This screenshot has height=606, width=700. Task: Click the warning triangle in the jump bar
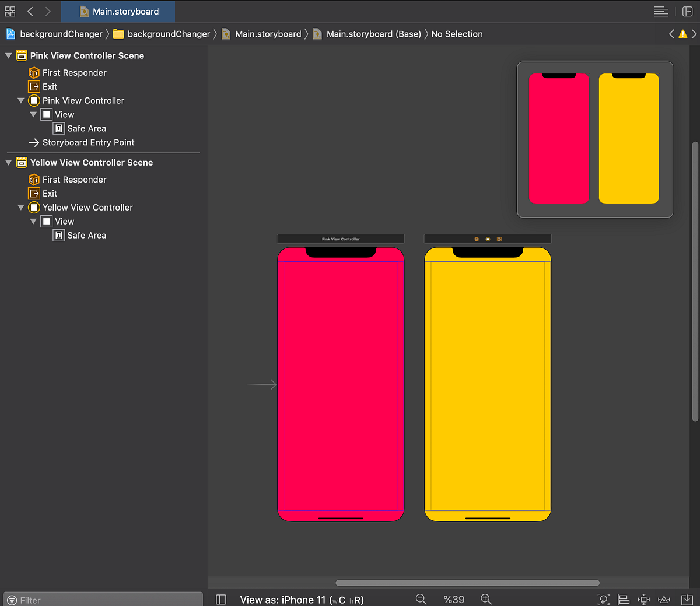[682, 34]
